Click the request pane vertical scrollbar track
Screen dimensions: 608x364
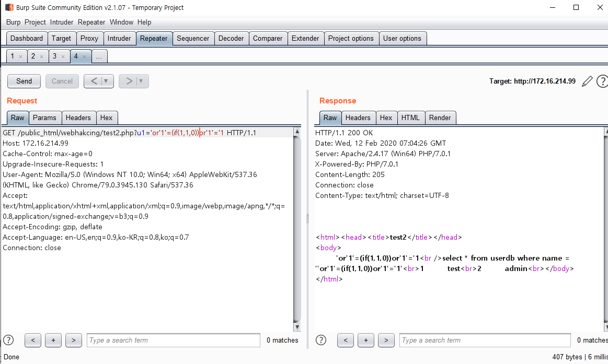click(x=297, y=228)
